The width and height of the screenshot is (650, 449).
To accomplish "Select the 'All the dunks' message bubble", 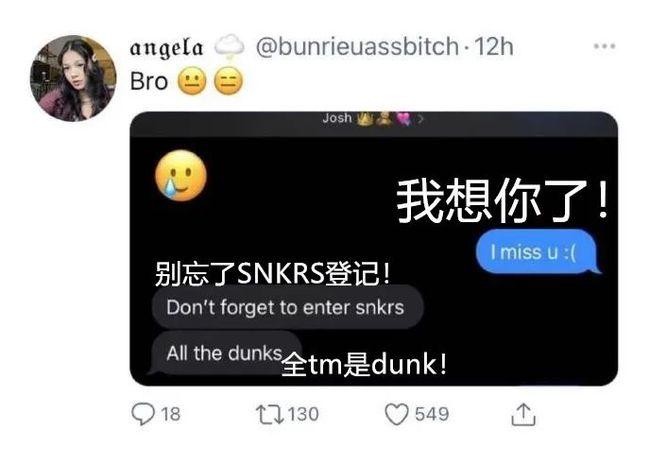I will pos(224,353).
